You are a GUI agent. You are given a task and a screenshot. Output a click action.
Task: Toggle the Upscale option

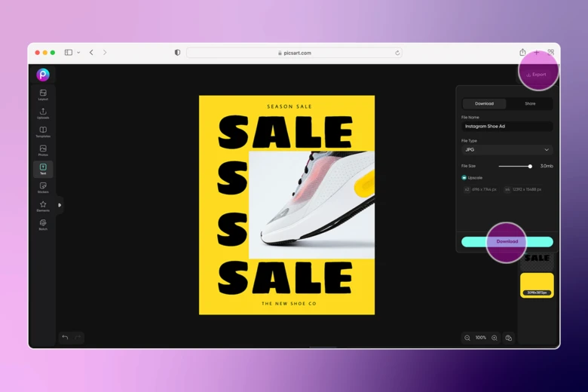464,178
